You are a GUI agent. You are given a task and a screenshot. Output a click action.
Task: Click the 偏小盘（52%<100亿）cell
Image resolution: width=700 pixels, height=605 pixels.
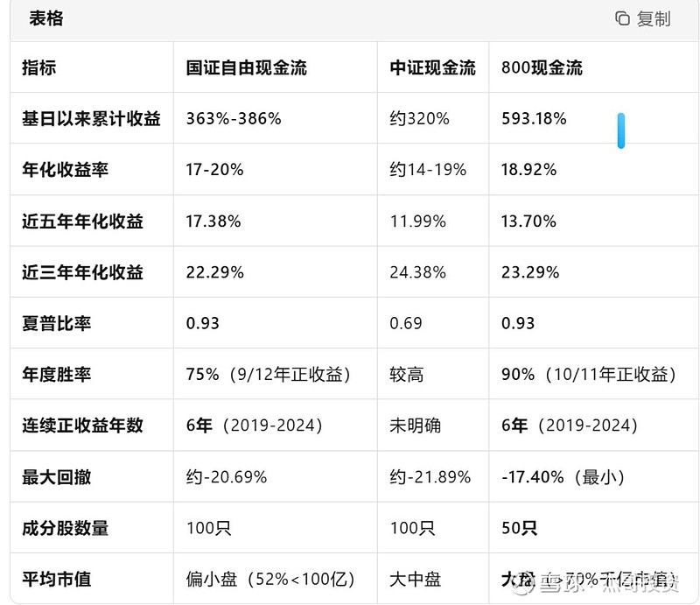(x=269, y=579)
